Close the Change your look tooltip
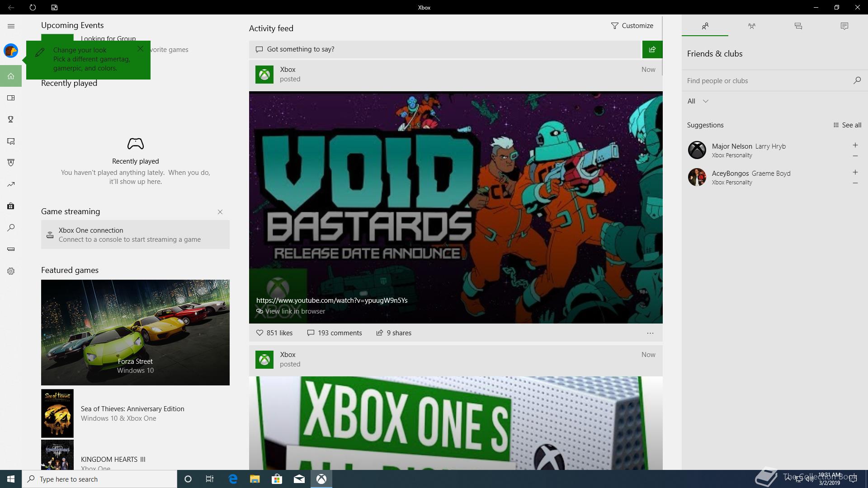This screenshot has height=488, width=868. (x=140, y=48)
